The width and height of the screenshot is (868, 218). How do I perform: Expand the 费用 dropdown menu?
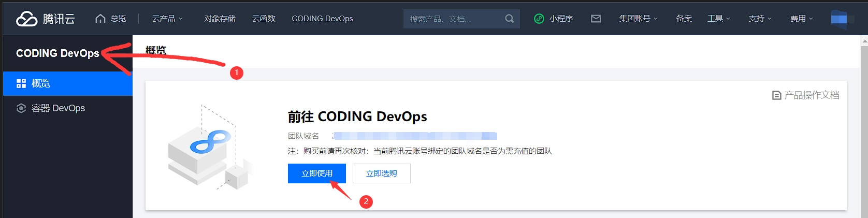click(801, 19)
